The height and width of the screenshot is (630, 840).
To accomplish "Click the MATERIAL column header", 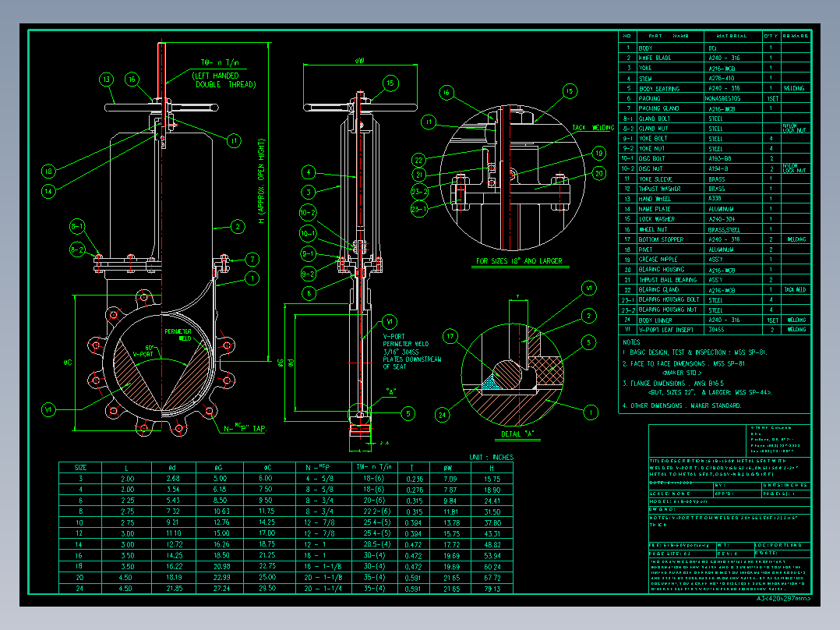I will (x=732, y=36).
